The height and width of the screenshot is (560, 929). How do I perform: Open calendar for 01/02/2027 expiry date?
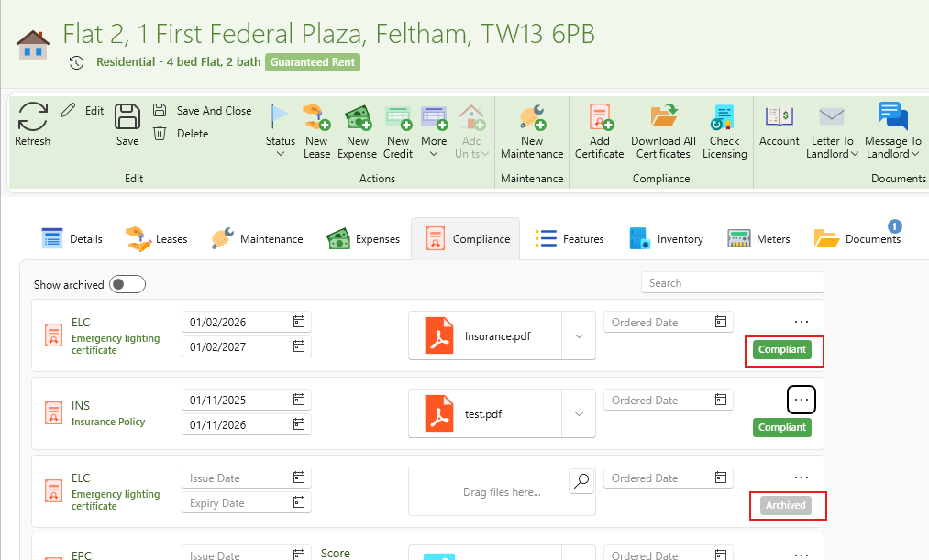[x=299, y=346]
